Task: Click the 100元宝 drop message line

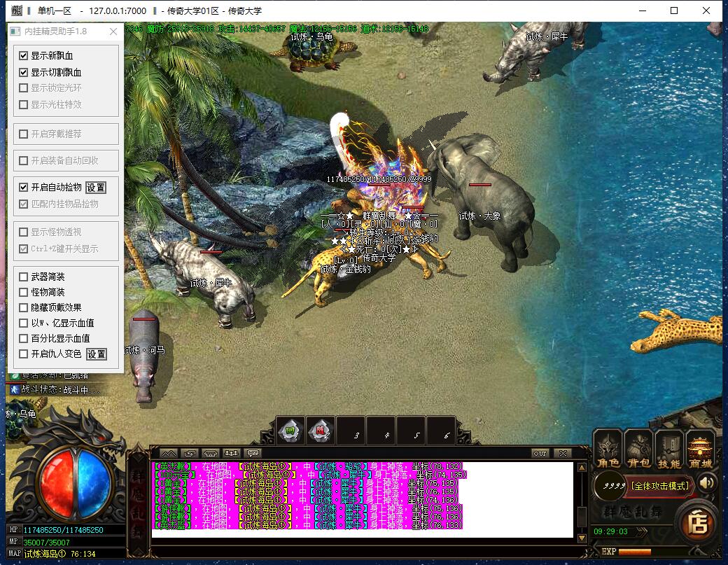Action: (309, 475)
